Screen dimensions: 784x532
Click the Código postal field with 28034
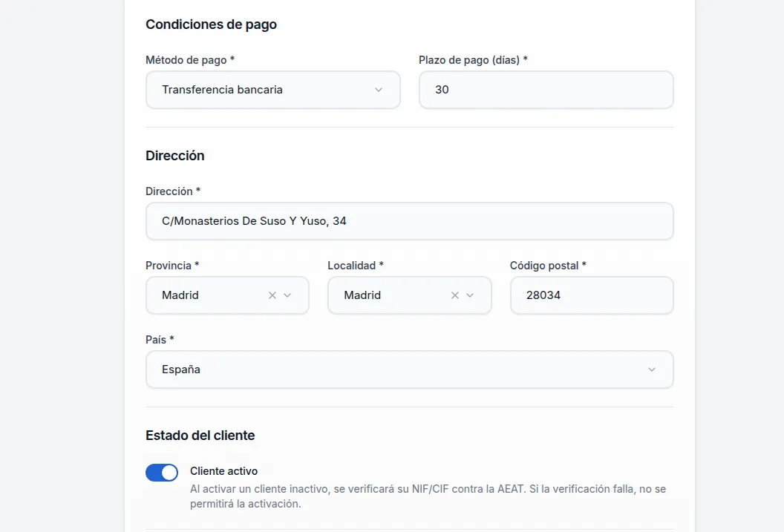click(591, 295)
